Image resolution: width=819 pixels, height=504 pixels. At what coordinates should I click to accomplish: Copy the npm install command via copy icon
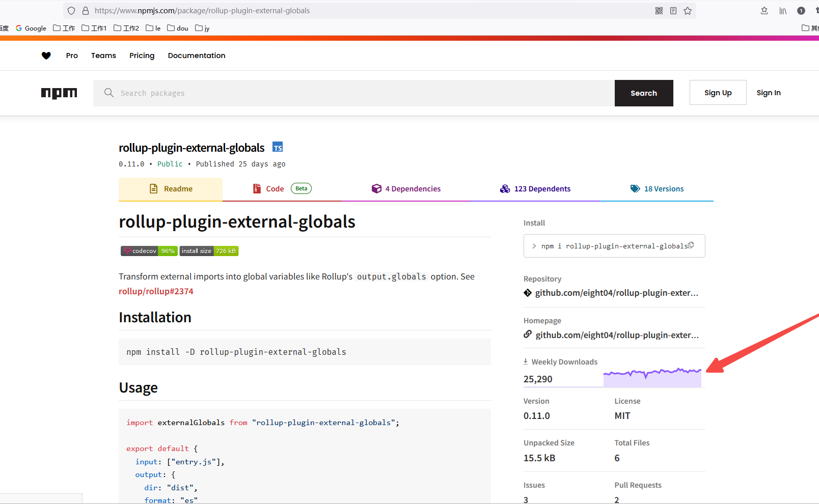(x=692, y=245)
